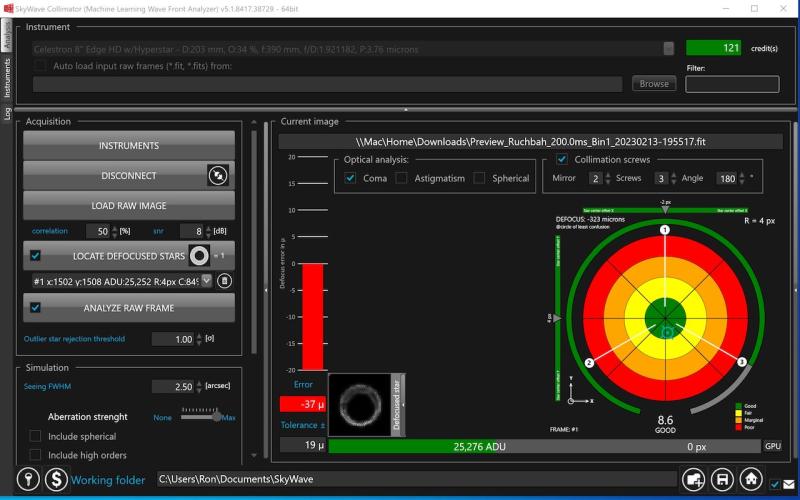Adjust the Seeing FWHM stepper
This screenshot has height=500, width=800.
(x=199, y=387)
